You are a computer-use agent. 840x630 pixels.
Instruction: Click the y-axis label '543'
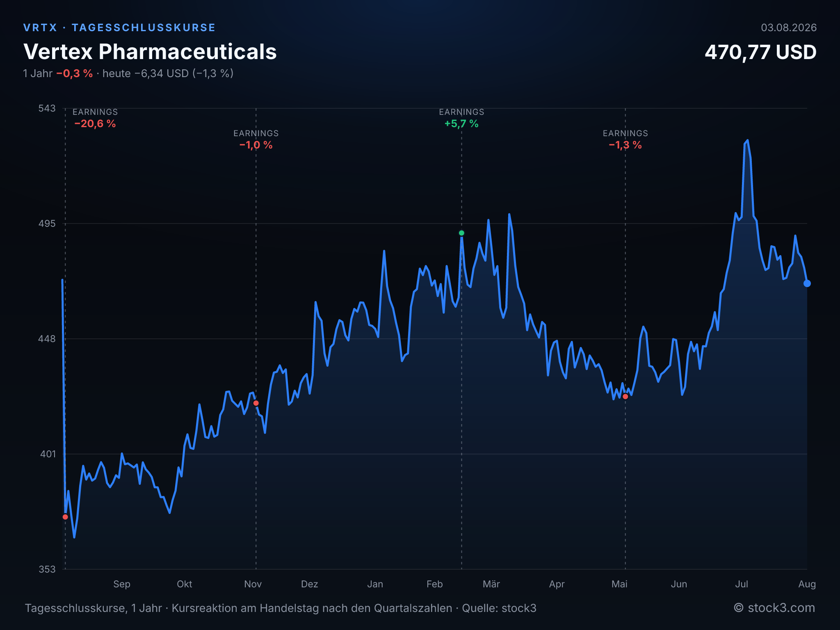tap(47, 108)
